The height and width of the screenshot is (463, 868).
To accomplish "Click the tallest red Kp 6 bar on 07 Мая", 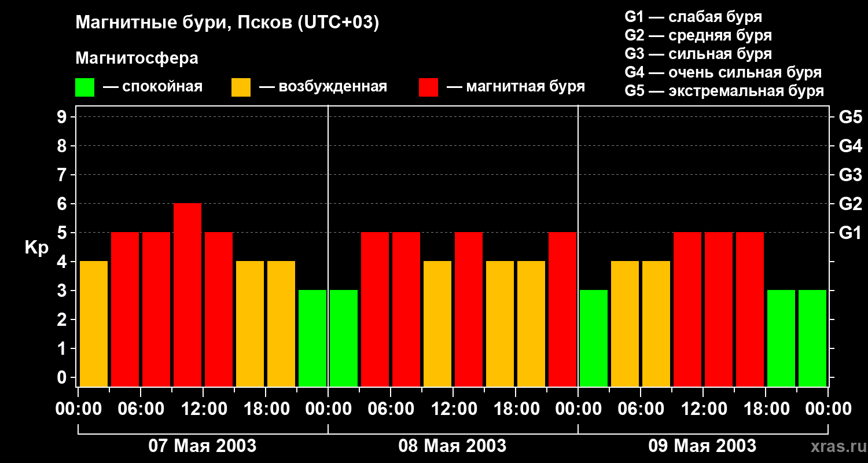I will tap(187, 295).
